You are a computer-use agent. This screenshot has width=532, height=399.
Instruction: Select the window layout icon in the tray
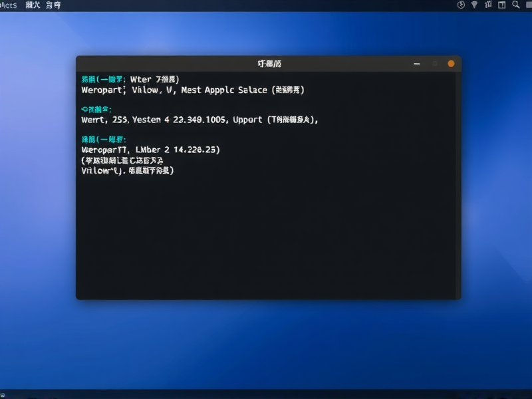502,5
